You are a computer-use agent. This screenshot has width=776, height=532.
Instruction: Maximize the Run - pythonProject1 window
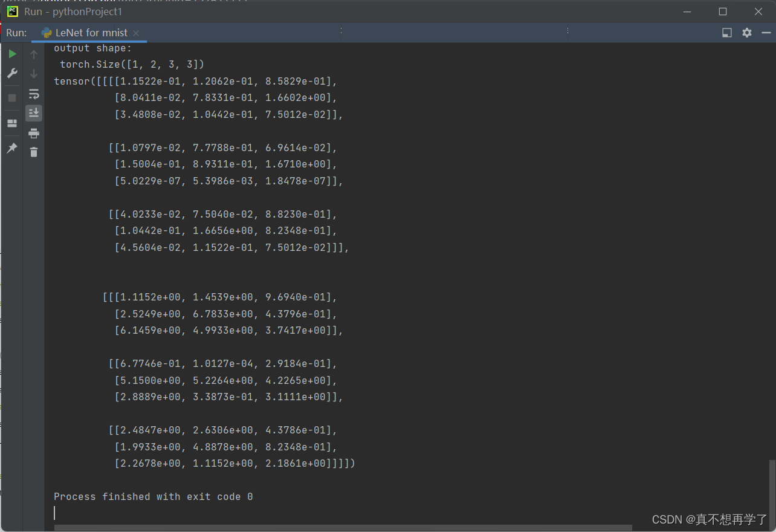pyautogui.click(x=723, y=11)
